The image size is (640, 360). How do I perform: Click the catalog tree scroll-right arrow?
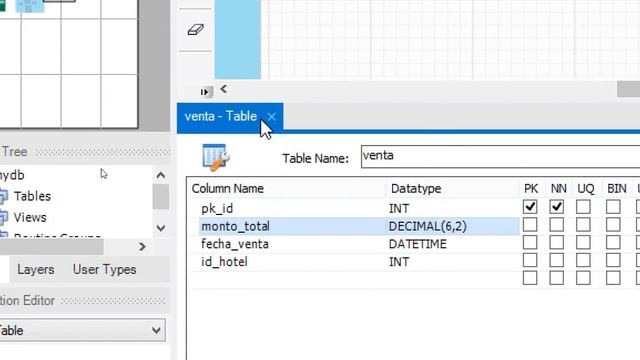pos(142,247)
